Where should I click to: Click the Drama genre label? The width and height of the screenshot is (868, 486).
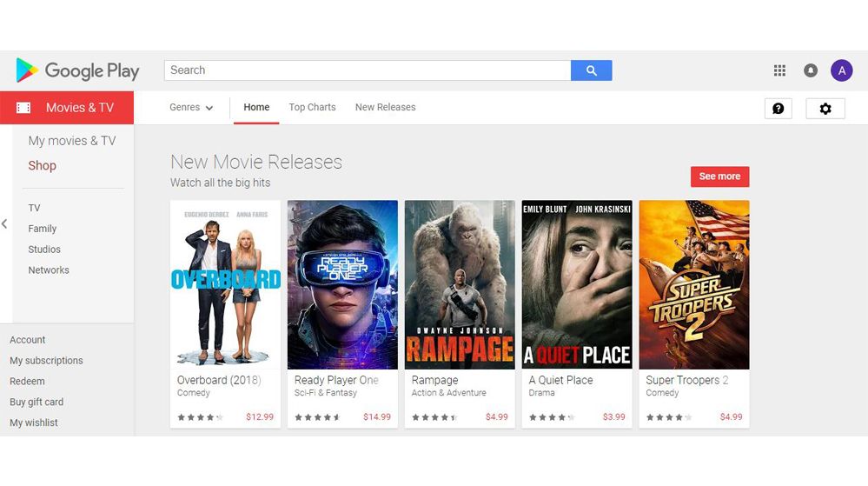(x=541, y=393)
